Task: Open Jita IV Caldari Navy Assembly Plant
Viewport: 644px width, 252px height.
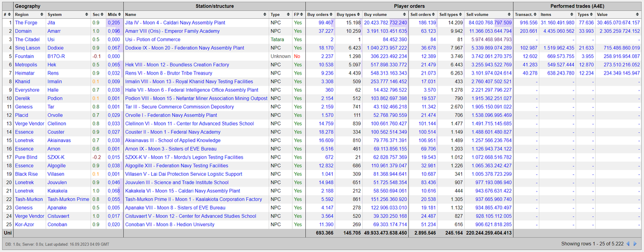Action: (174, 23)
